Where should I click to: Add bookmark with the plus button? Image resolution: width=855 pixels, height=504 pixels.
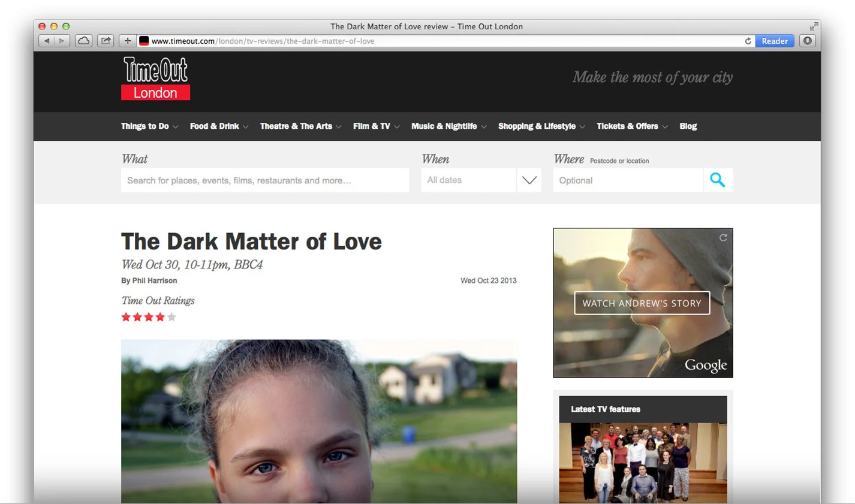pyautogui.click(x=127, y=41)
